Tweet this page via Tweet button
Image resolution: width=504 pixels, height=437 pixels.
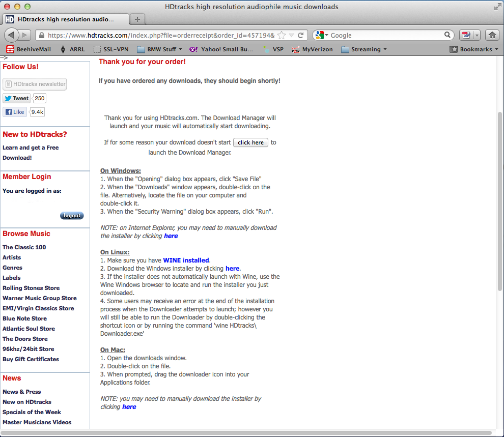click(x=16, y=98)
